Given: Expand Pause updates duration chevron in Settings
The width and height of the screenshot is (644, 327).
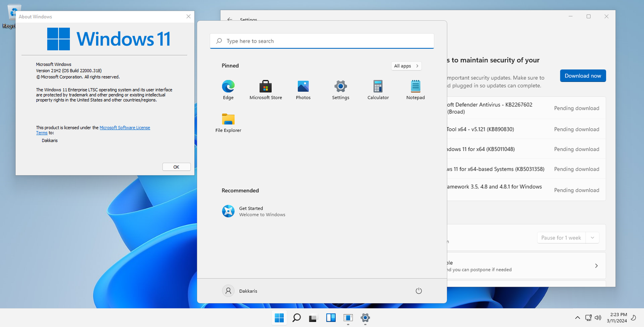Looking at the screenshot, I should pos(593,238).
